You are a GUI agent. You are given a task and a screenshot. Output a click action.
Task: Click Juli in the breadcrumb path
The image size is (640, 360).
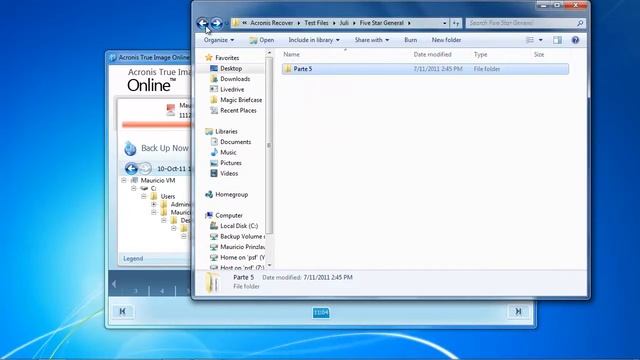click(344, 23)
